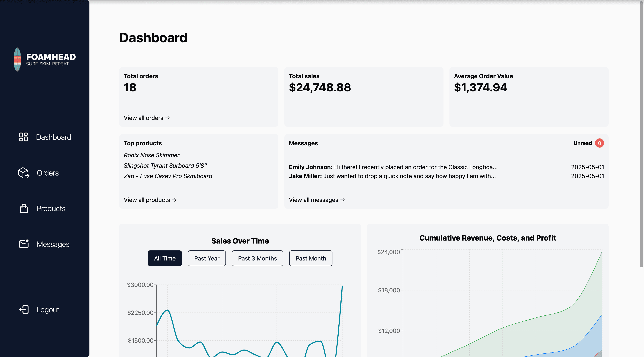Click the red Unread count badge

[x=599, y=143]
